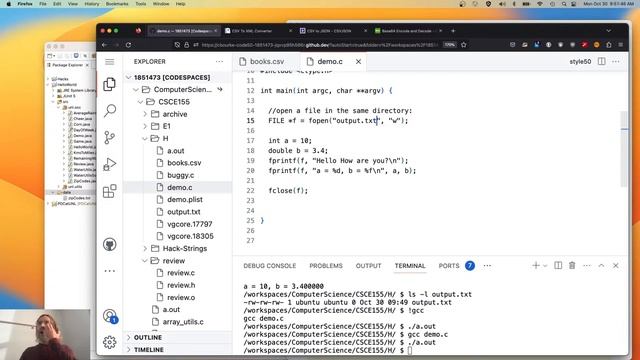Open the Explorer view in activity bar
This screenshot has width=640, height=360.
coord(109,84)
